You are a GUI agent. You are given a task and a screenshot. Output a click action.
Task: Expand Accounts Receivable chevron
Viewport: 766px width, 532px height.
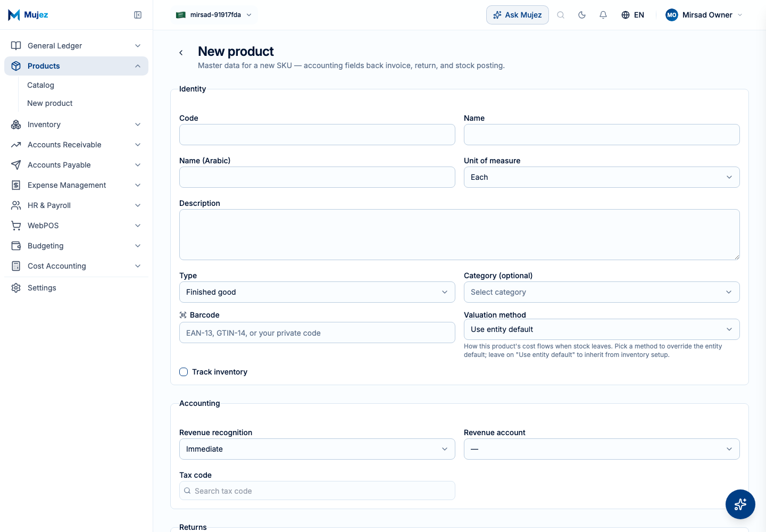point(138,145)
